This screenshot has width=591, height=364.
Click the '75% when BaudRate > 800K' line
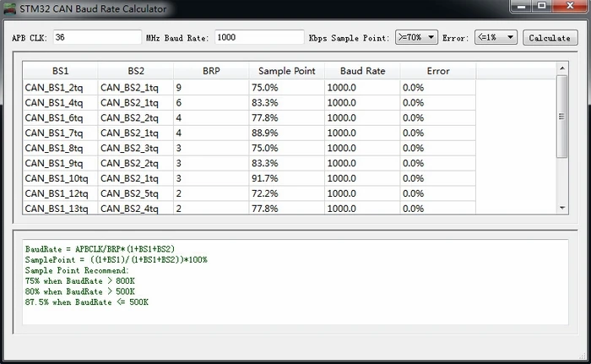80,280
